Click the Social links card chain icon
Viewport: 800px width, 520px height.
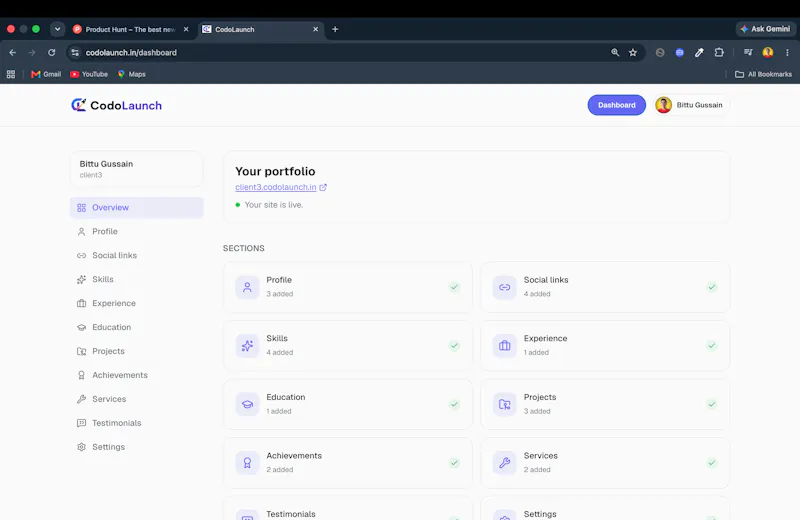(505, 287)
